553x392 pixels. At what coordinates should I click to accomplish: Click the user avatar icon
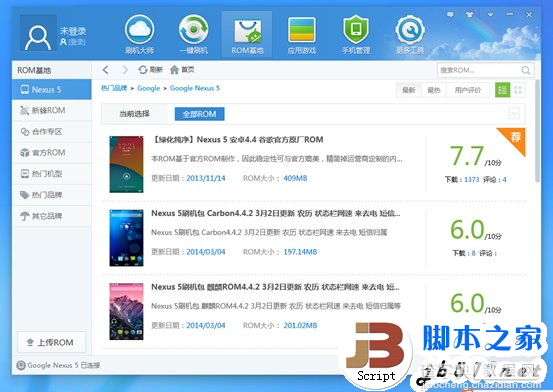point(38,34)
